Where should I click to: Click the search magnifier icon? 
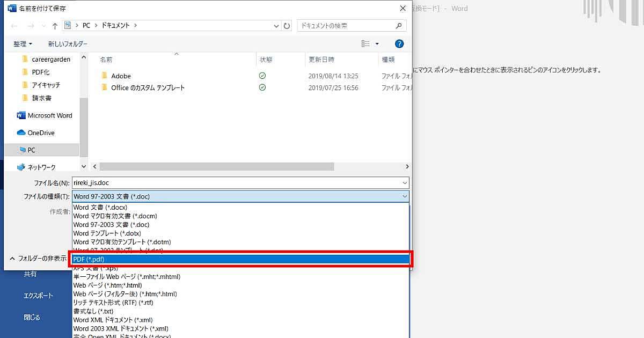pos(399,25)
